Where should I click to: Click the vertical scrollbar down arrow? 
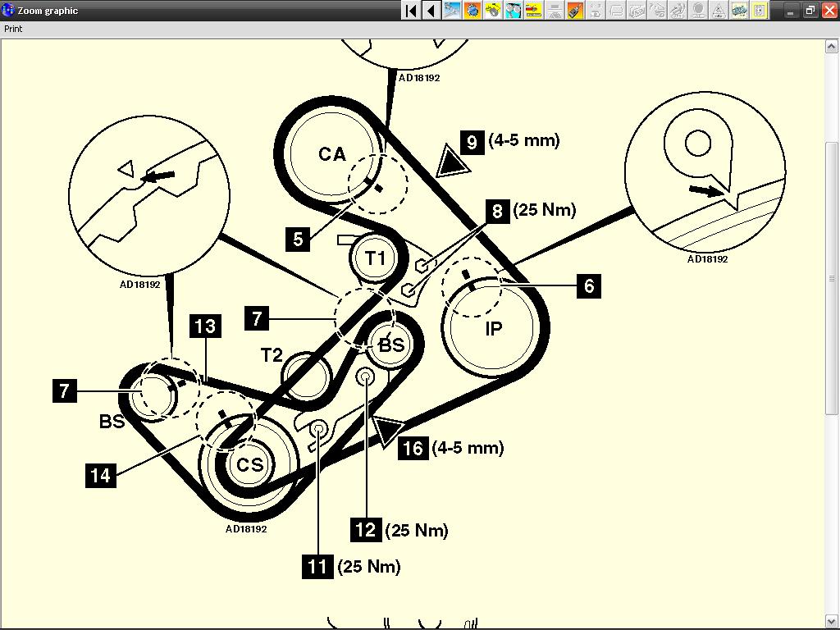(x=831, y=622)
